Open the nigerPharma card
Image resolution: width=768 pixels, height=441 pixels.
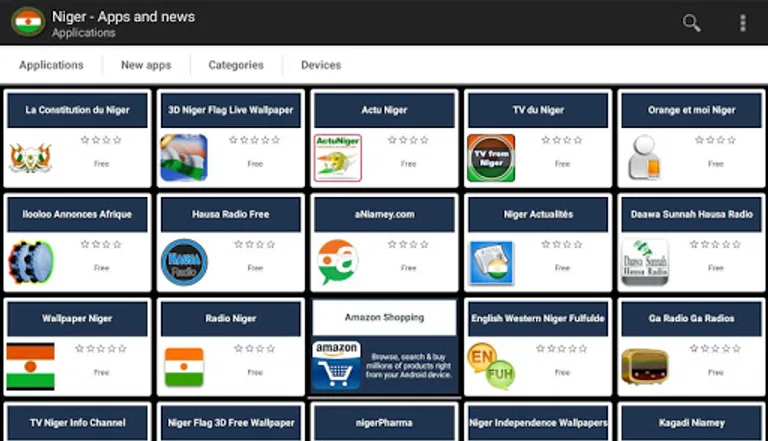(x=384, y=422)
